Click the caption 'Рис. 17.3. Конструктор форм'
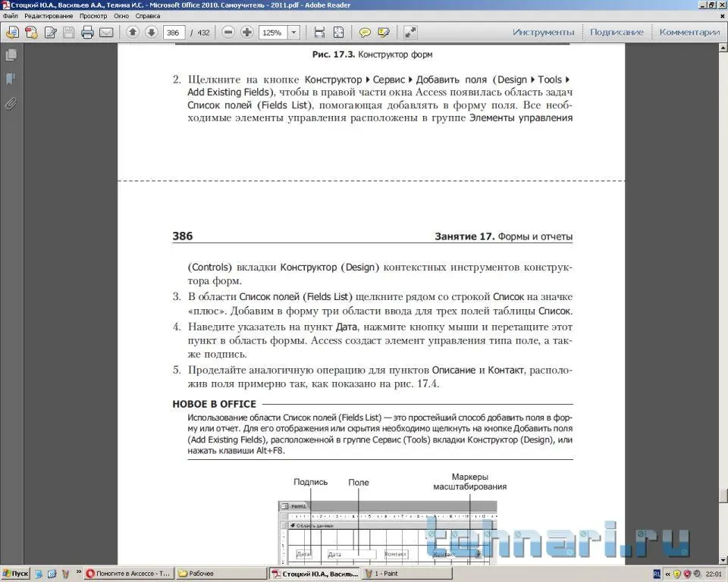728x582 pixels. (x=372, y=55)
